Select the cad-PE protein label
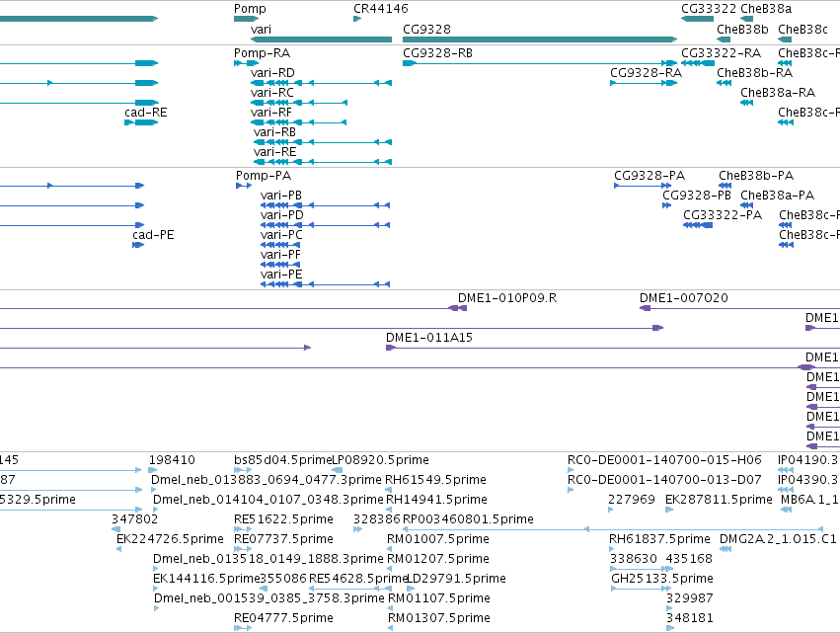840x633 pixels. pos(153,235)
